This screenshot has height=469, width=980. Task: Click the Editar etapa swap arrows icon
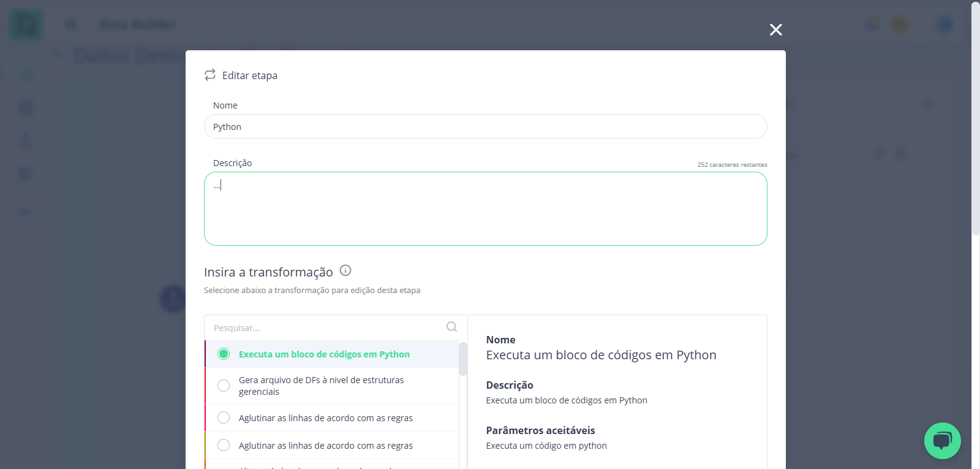[x=210, y=75]
